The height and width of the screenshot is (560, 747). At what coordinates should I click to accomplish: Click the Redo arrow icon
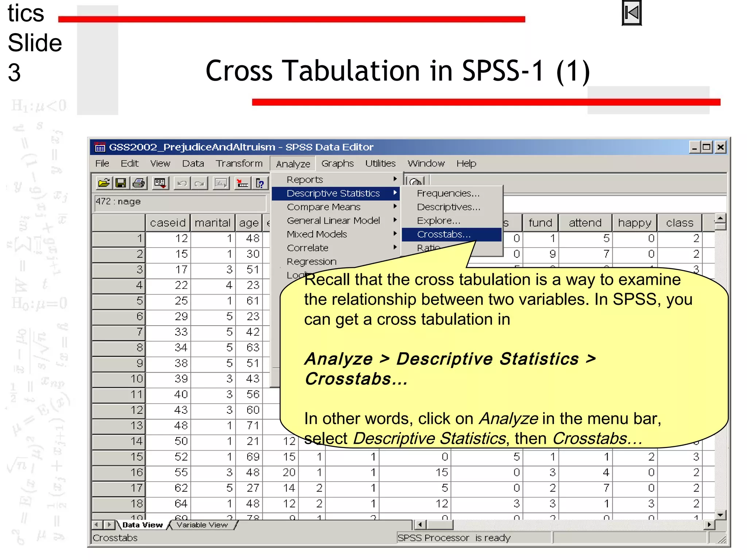[199, 183]
